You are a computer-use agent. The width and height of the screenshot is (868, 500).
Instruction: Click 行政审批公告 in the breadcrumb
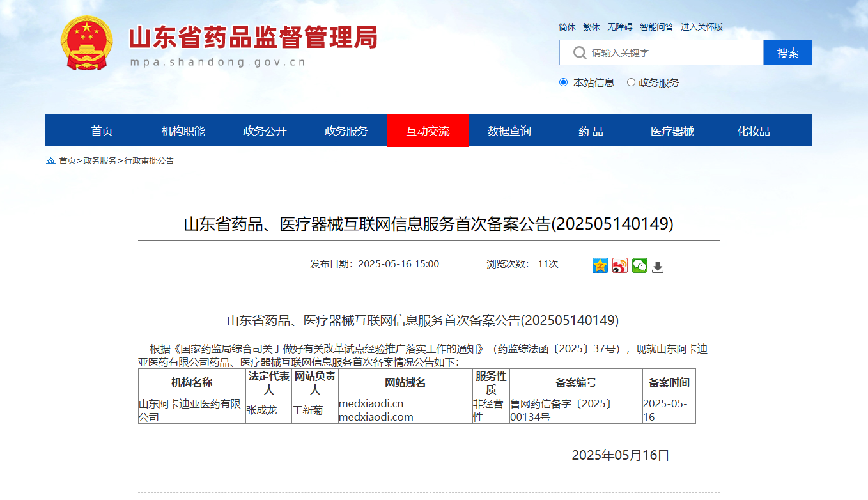pyautogui.click(x=149, y=161)
